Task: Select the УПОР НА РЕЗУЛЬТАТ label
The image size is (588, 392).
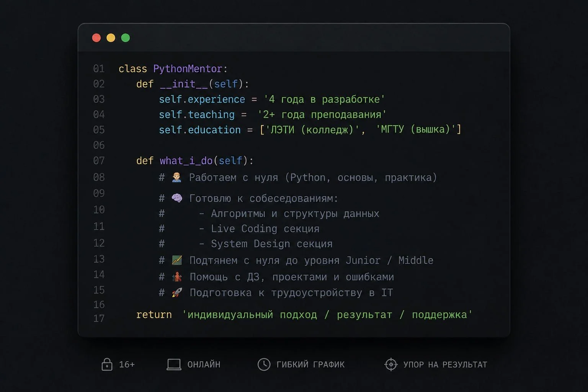Action: [x=445, y=364]
